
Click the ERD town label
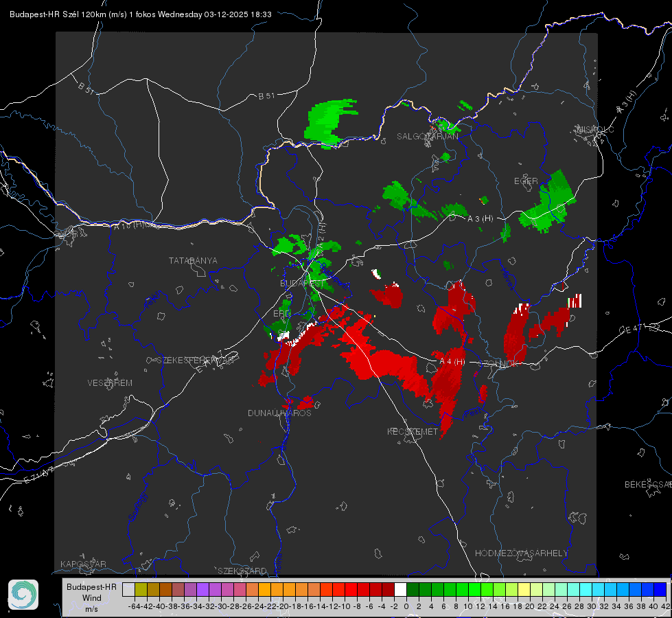point(281,314)
